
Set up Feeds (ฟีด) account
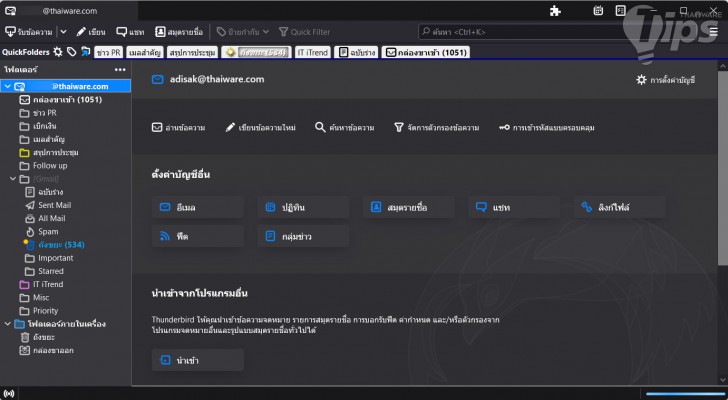point(198,236)
